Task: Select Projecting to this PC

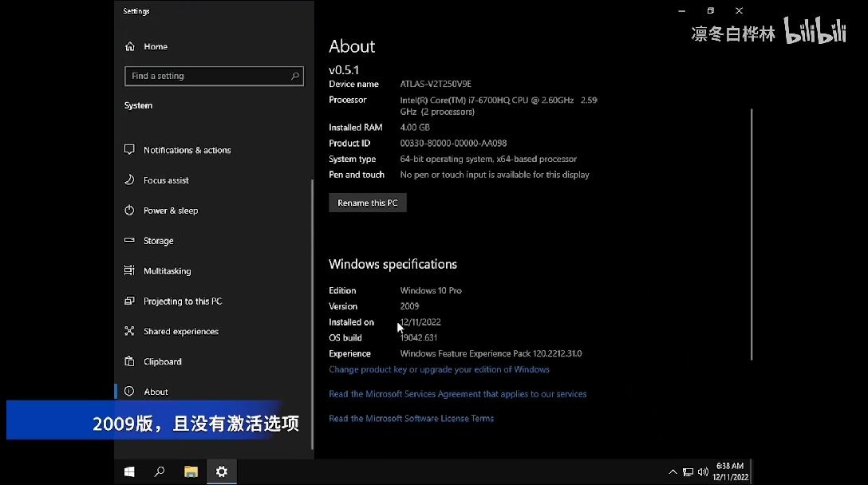Action: pos(183,302)
